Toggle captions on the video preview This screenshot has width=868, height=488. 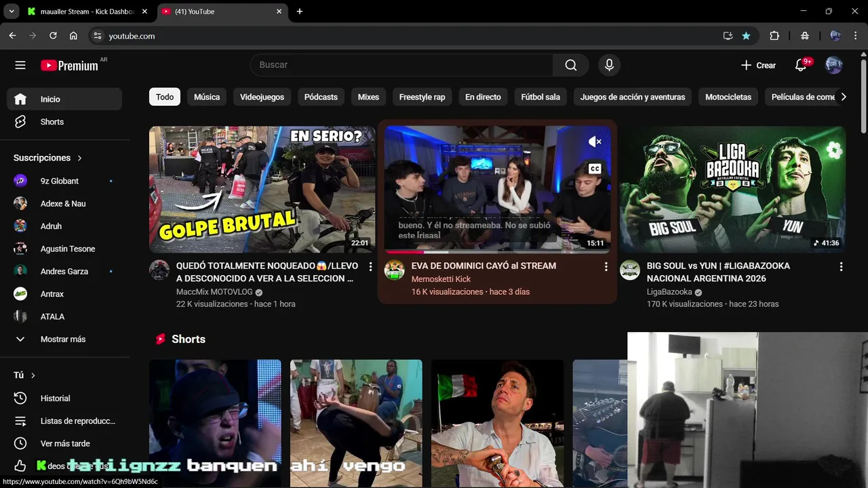pyautogui.click(x=595, y=169)
